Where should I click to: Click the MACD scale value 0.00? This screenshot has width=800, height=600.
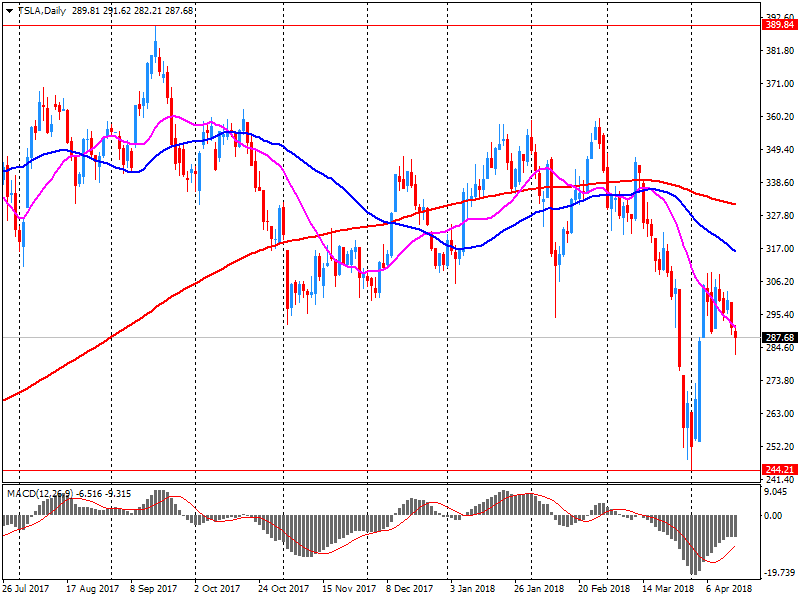coord(774,516)
